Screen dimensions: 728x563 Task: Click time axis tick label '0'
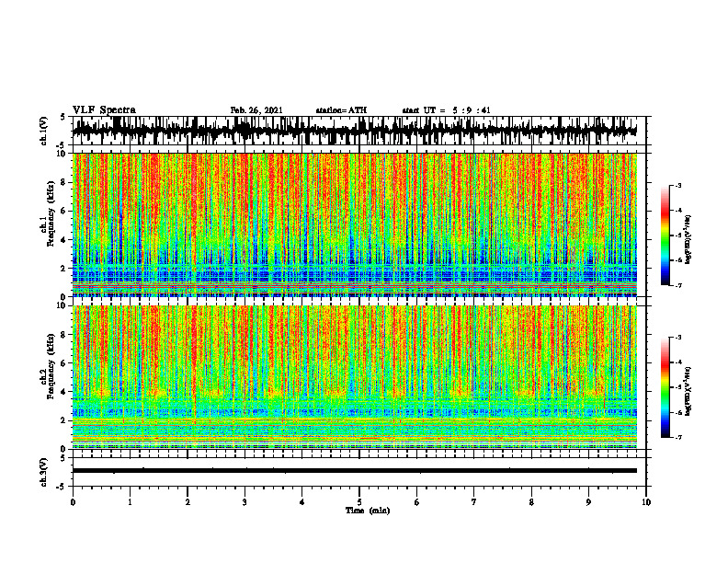point(73,502)
